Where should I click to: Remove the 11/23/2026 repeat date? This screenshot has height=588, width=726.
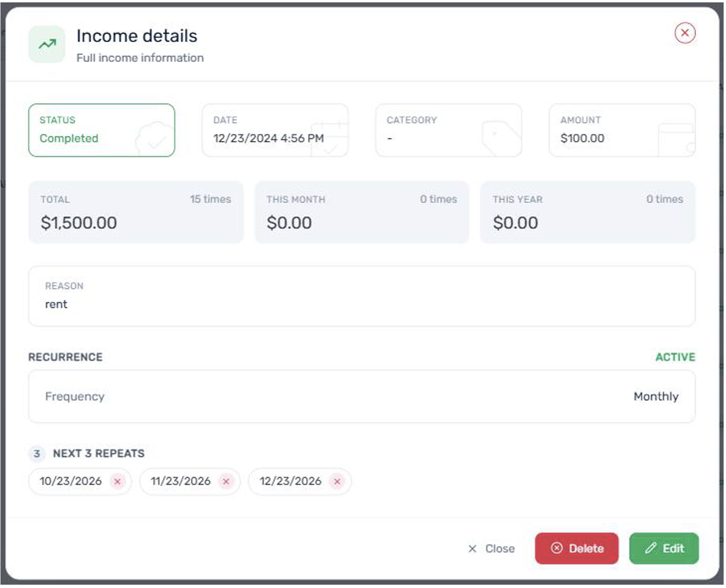pyautogui.click(x=226, y=481)
